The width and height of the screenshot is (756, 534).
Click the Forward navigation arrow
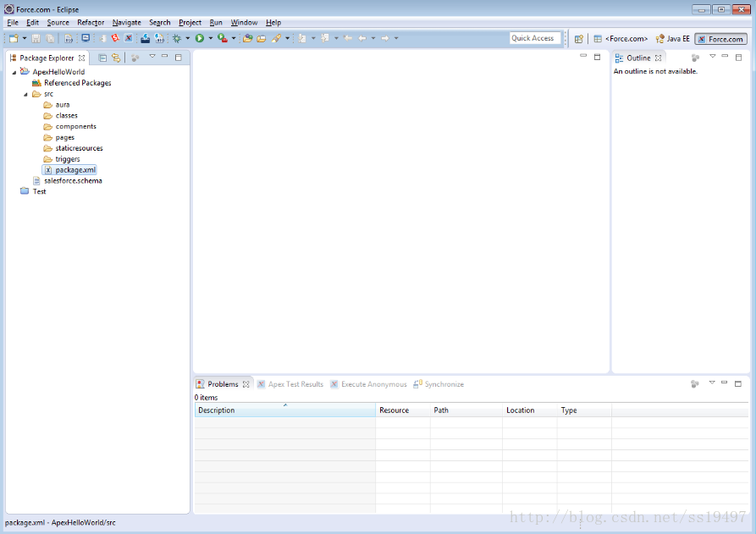(x=385, y=38)
